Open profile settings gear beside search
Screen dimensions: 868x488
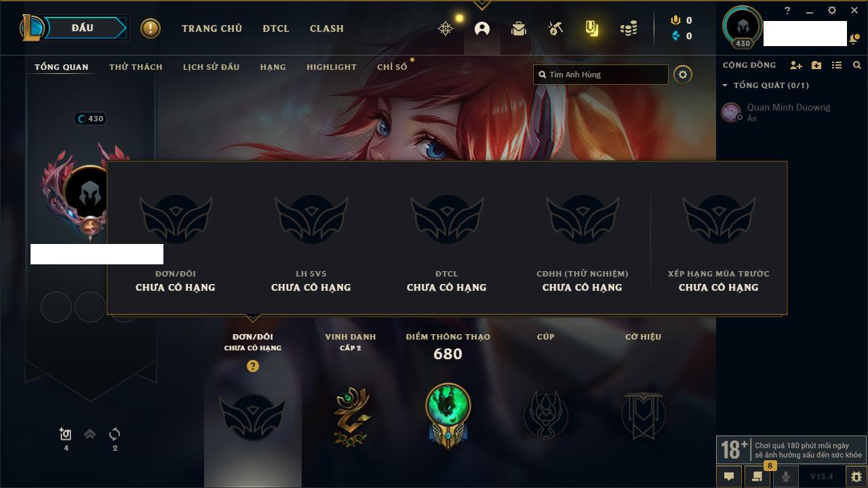click(x=683, y=75)
